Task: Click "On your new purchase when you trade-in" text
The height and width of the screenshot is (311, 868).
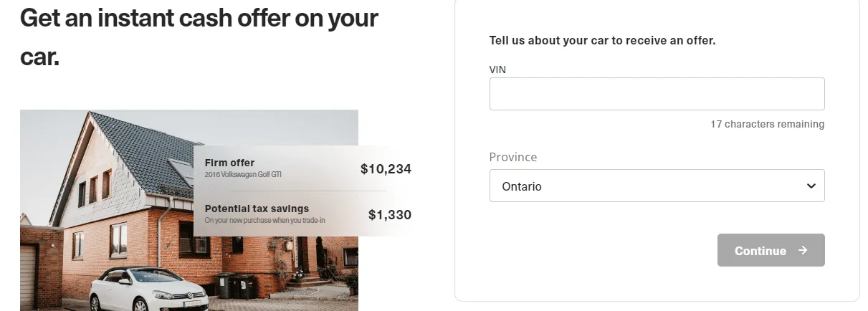Action: point(264,221)
